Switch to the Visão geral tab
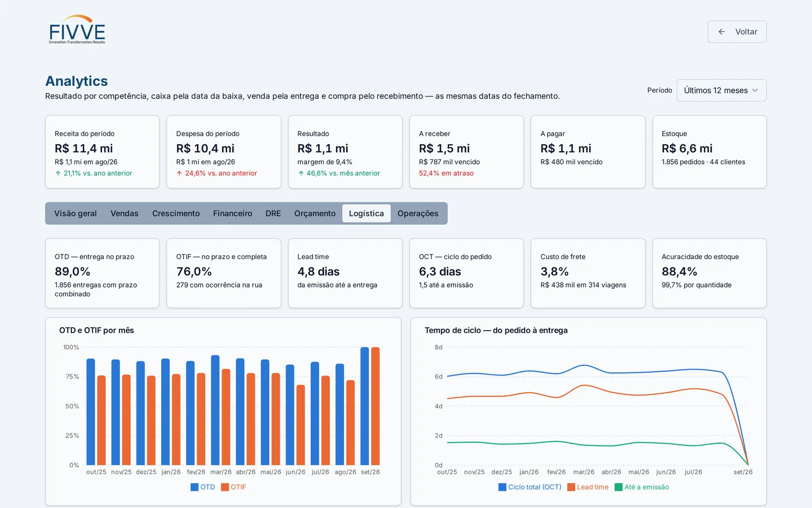Viewport: 812px width, 508px height. point(76,213)
